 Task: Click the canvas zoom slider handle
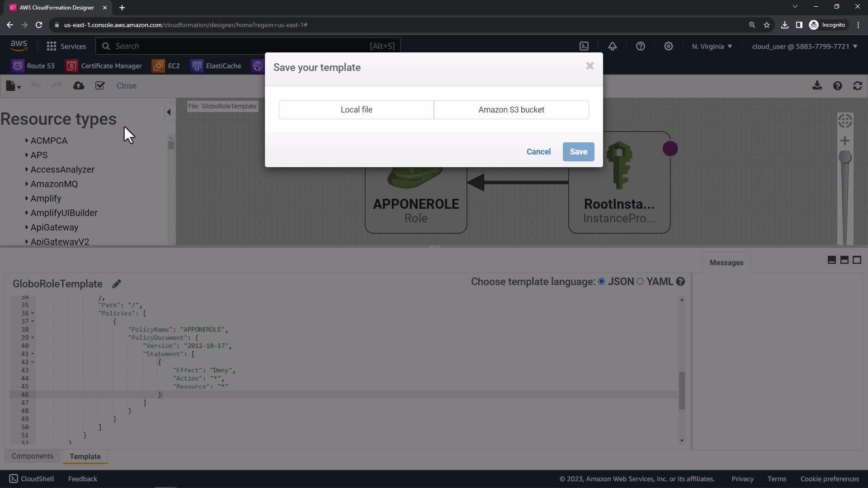[844, 157]
